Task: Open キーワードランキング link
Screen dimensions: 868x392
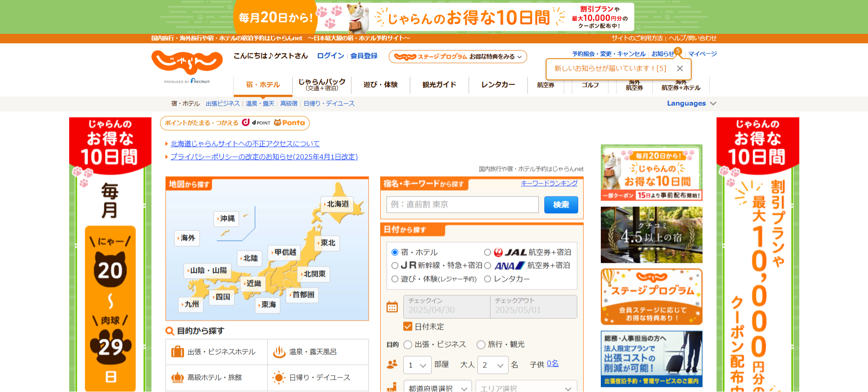Action: click(x=549, y=183)
